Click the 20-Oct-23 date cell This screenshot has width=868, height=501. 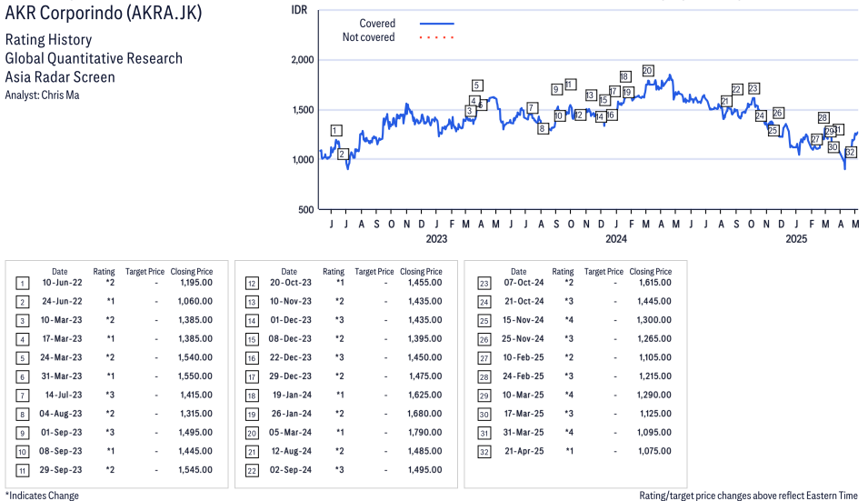point(291,283)
